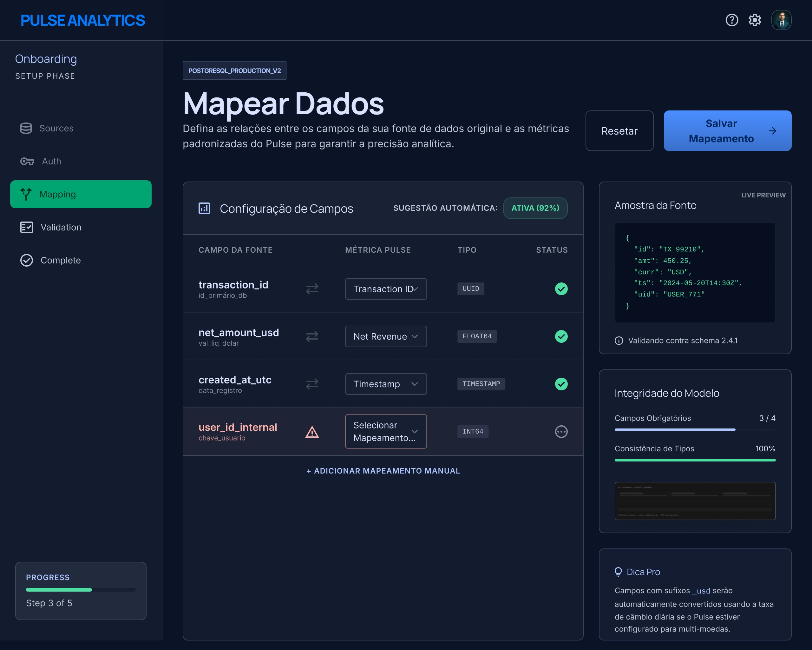Click swap arrows icon for transaction_id

point(312,289)
